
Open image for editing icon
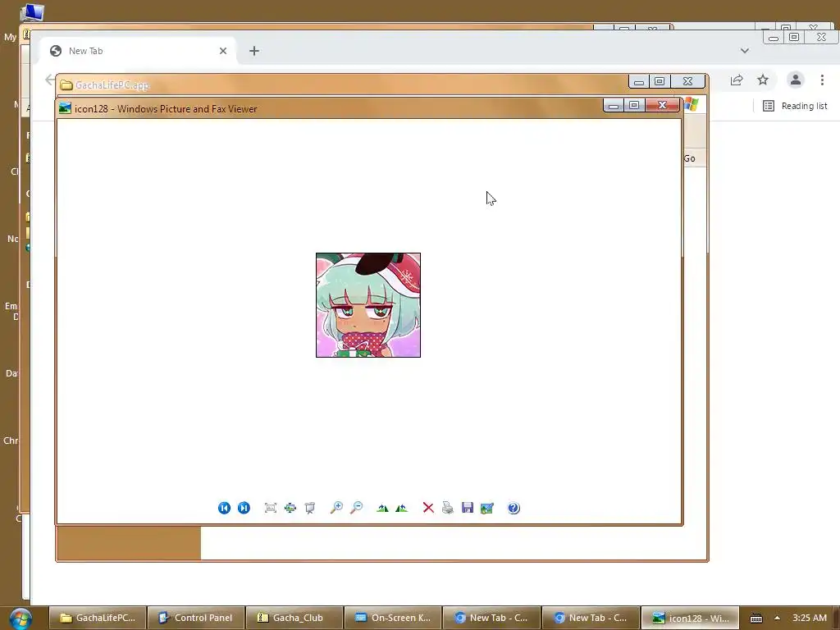[x=487, y=508]
